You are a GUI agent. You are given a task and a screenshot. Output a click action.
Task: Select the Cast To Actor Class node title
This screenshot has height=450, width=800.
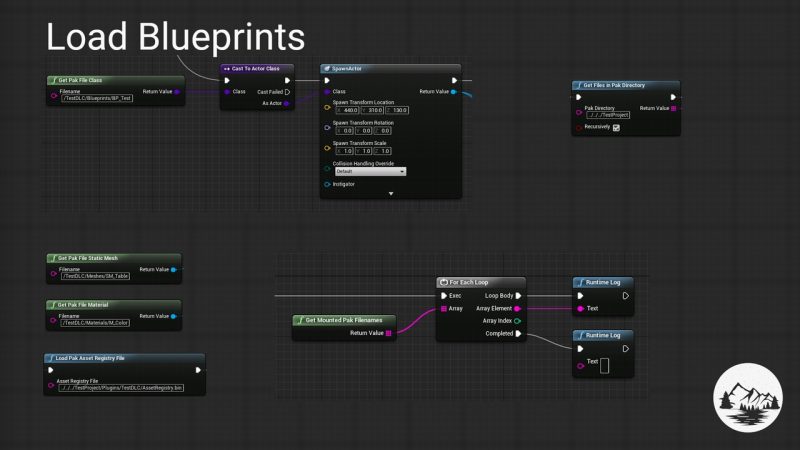click(256, 68)
